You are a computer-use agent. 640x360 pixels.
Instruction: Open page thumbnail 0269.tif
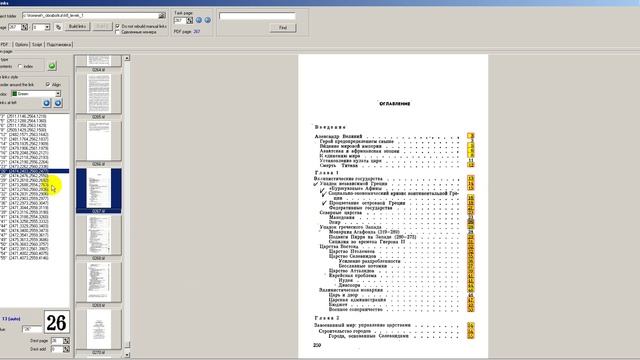[x=99, y=282]
